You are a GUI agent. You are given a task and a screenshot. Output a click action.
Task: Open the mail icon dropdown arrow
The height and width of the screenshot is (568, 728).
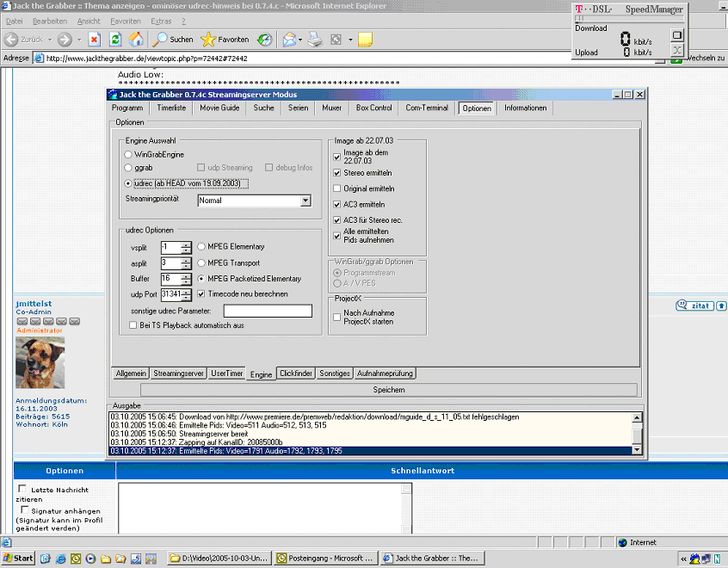(300, 40)
